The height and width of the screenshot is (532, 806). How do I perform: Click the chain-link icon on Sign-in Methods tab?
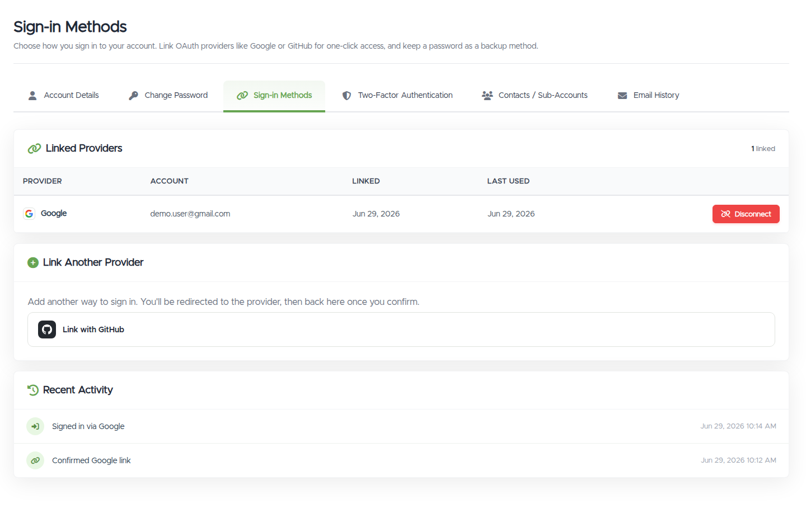tap(242, 96)
